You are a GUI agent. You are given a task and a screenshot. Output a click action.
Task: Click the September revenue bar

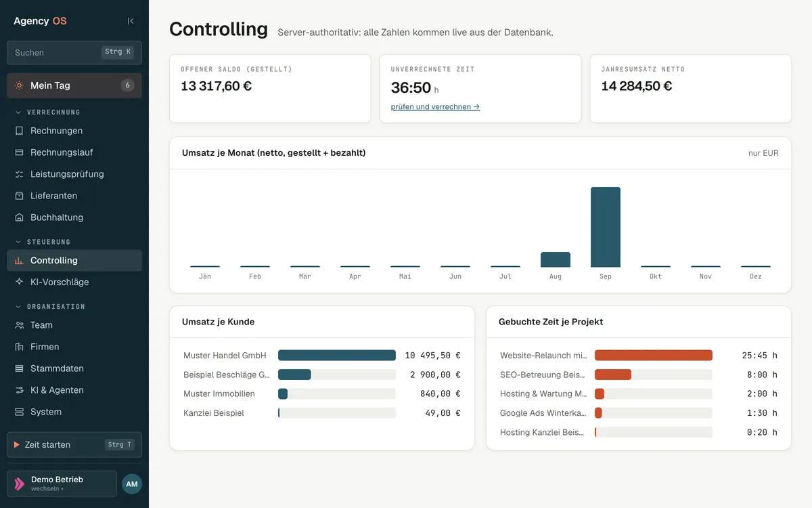click(x=606, y=227)
